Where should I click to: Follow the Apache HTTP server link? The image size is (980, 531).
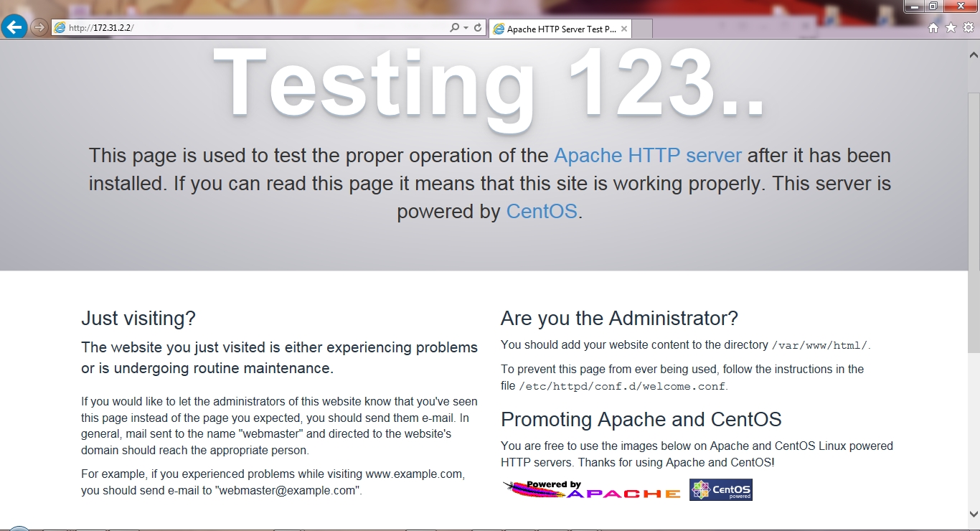coord(648,156)
